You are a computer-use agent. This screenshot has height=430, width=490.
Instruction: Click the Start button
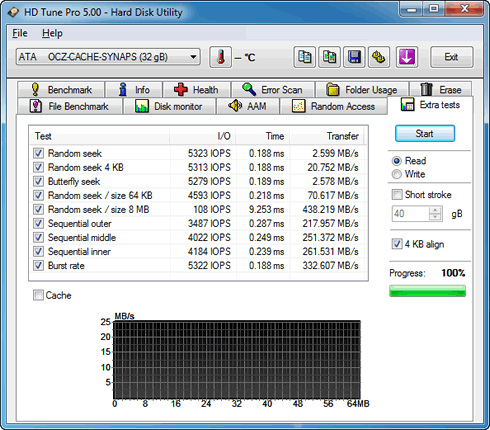pyautogui.click(x=425, y=134)
